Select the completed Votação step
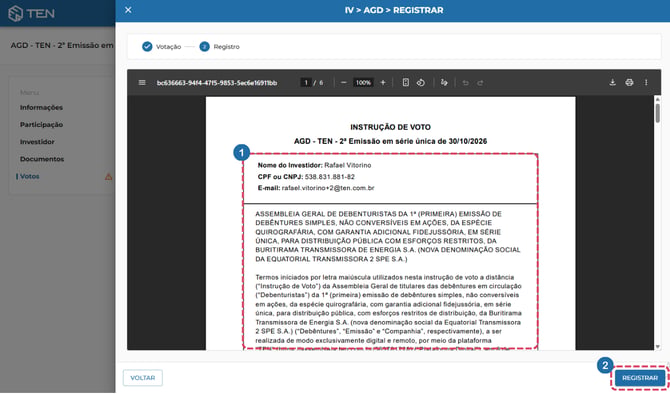This screenshot has height=394, width=670. (x=162, y=47)
